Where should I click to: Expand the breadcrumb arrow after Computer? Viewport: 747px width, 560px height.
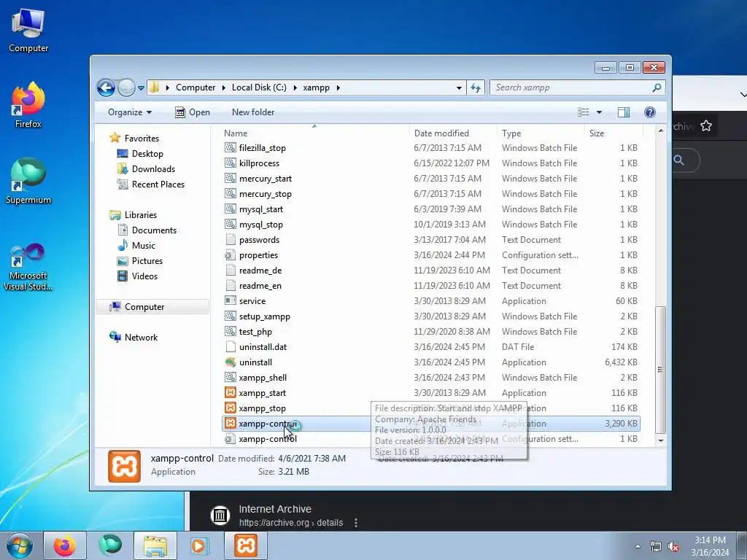pos(223,87)
